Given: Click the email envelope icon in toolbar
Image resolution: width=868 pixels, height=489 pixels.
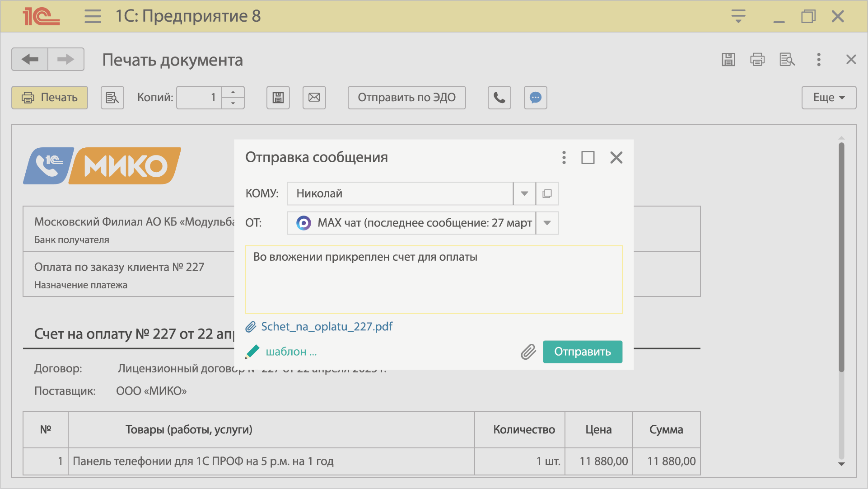Looking at the screenshot, I should click(x=314, y=98).
